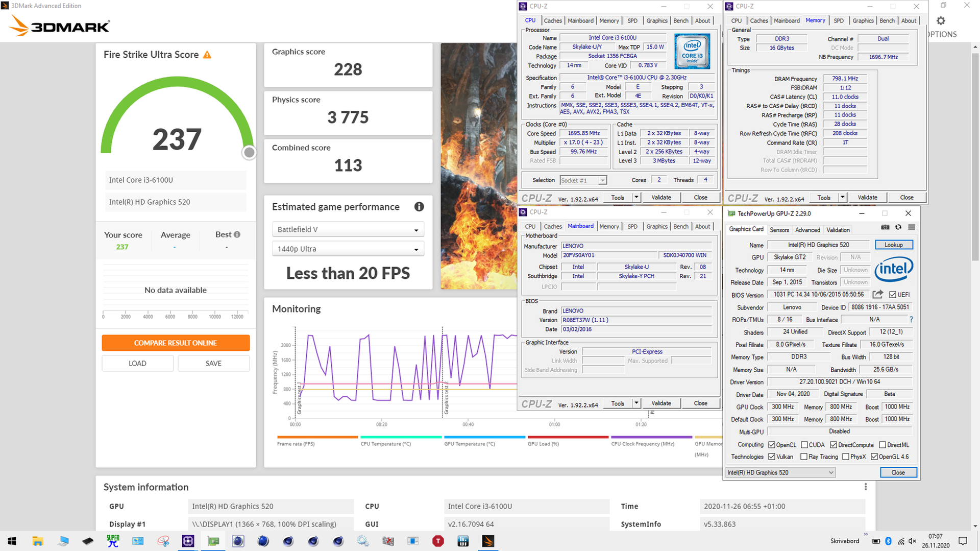Screen dimensions: 980x551
Task: Click the GPU-Z BIOS export share icon
Action: click(877, 295)
